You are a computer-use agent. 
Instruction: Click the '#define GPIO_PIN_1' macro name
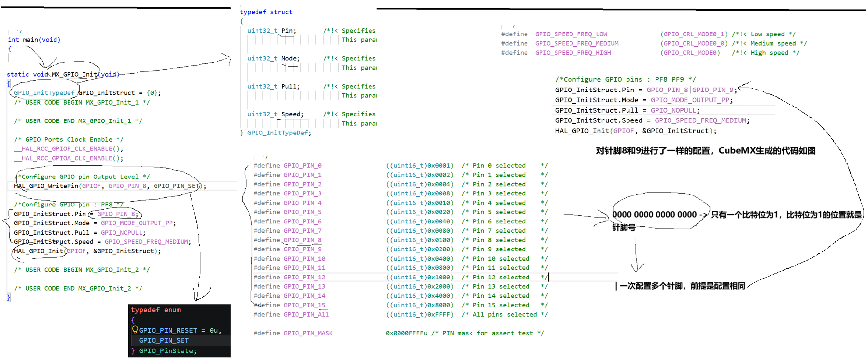point(302,175)
